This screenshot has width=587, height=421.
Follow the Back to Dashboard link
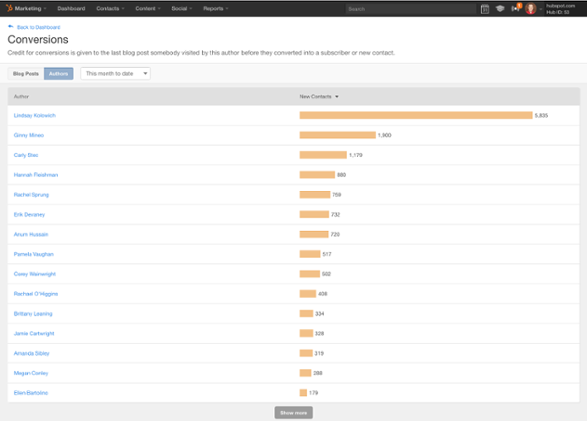[39, 27]
